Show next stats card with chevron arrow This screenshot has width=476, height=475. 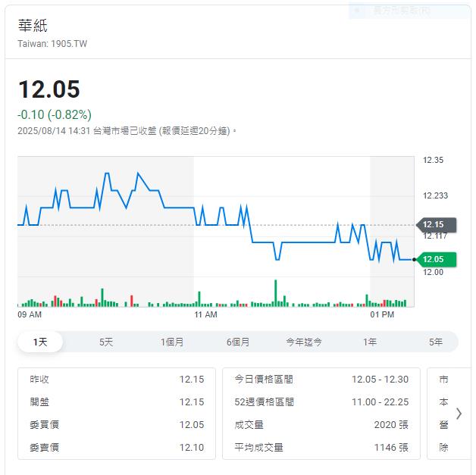[459, 414]
